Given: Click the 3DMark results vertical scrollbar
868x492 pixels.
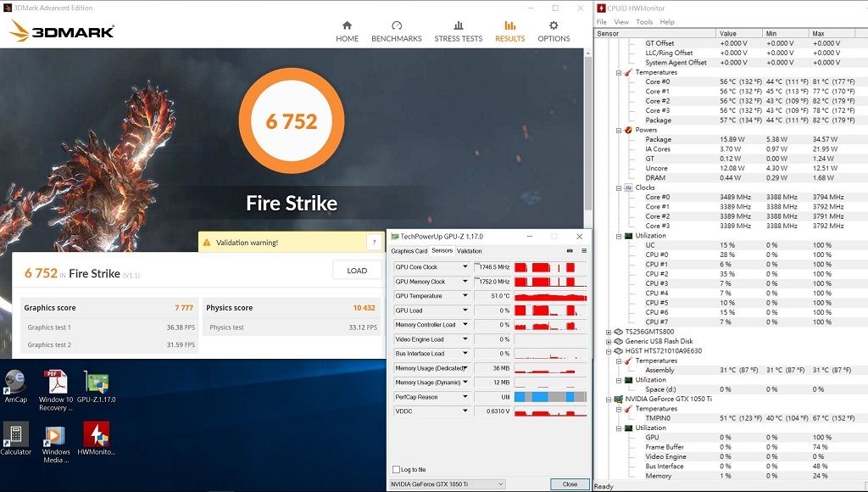Looking at the screenshot, I should pos(588,133).
